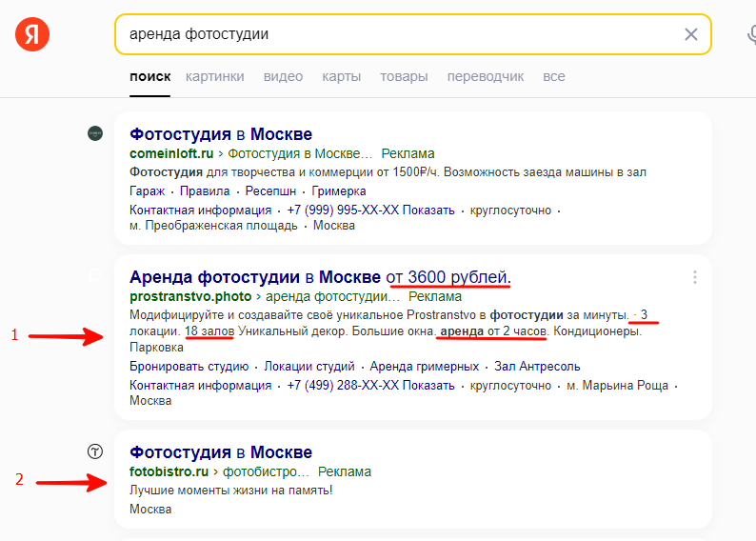Open the Бронировать студию sitelink
This screenshot has width=756, height=541.
tap(189, 367)
